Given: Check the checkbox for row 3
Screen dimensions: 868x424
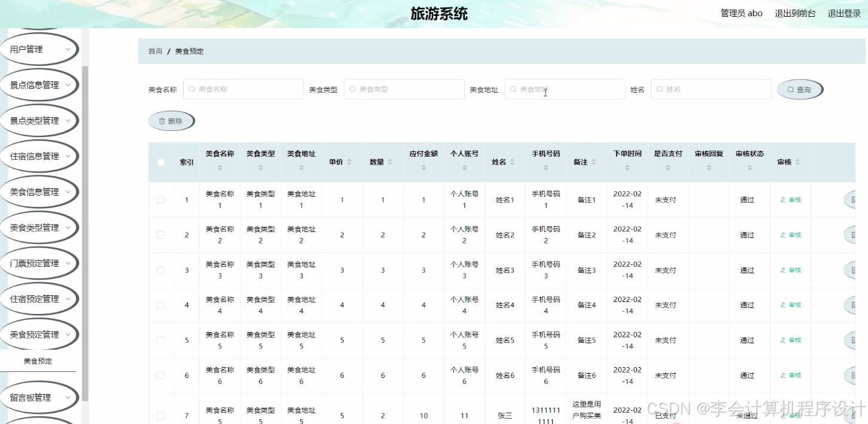Looking at the screenshot, I should pyautogui.click(x=160, y=270).
